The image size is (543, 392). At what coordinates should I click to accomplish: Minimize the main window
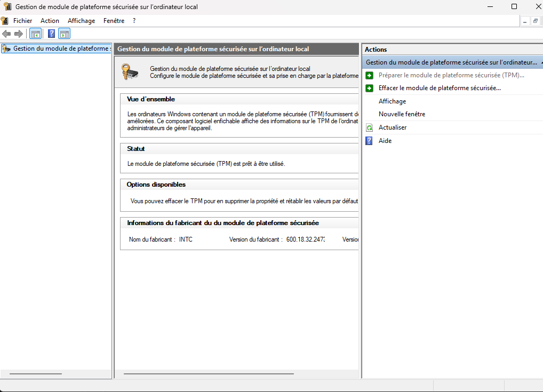click(490, 6)
